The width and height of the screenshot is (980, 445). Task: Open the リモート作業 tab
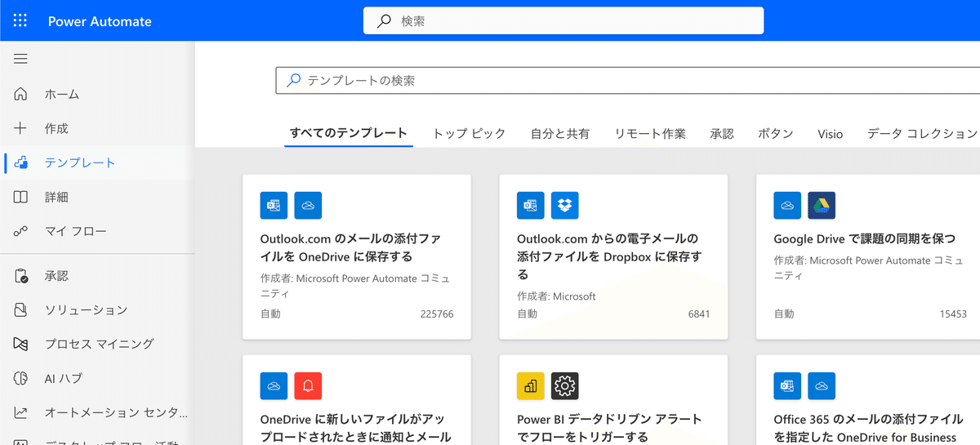click(x=650, y=133)
